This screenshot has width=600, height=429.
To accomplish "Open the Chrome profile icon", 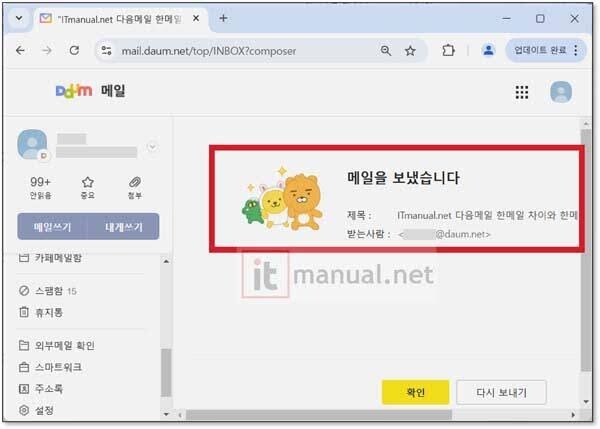I will pos(488,50).
